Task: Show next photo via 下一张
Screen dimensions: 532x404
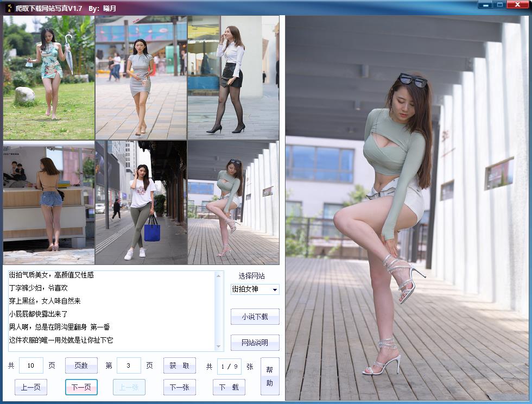Action: pos(179,387)
